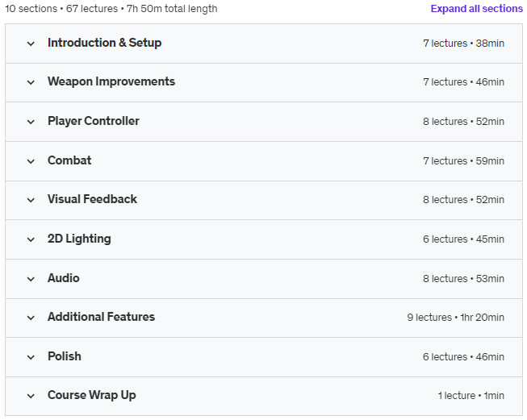Screen dimensions: 527x420
Task: Expand the Visual Feedback chevron
Action: click(x=31, y=200)
